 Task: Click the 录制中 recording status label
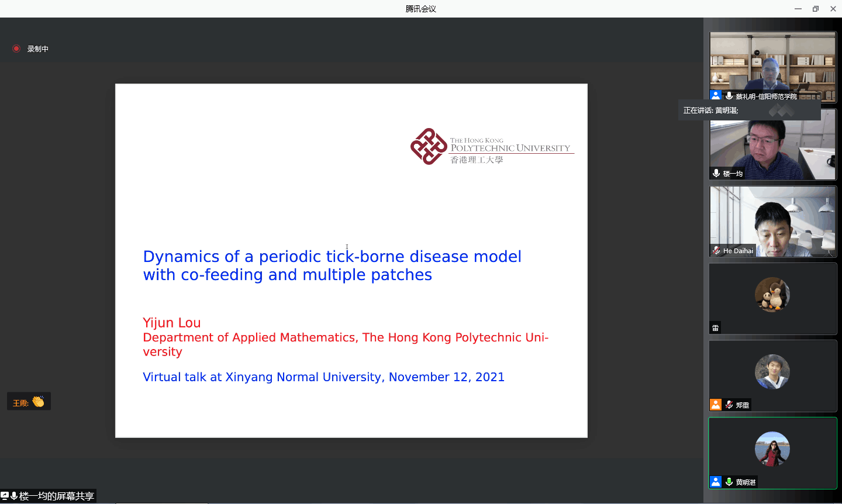pyautogui.click(x=38, y=49)
